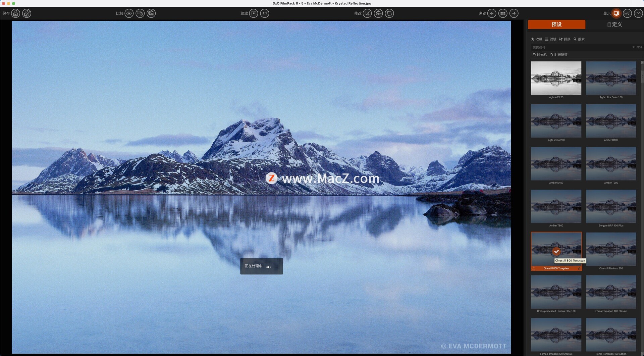Go to the previous image
644x356 pixels.
pyautogui.click(x=492, y=13)
